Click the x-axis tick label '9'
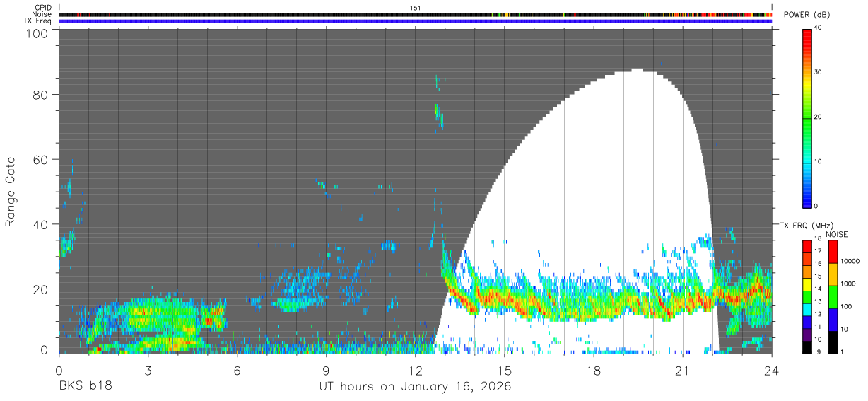The image size is (868, 401). pos(326,371)
